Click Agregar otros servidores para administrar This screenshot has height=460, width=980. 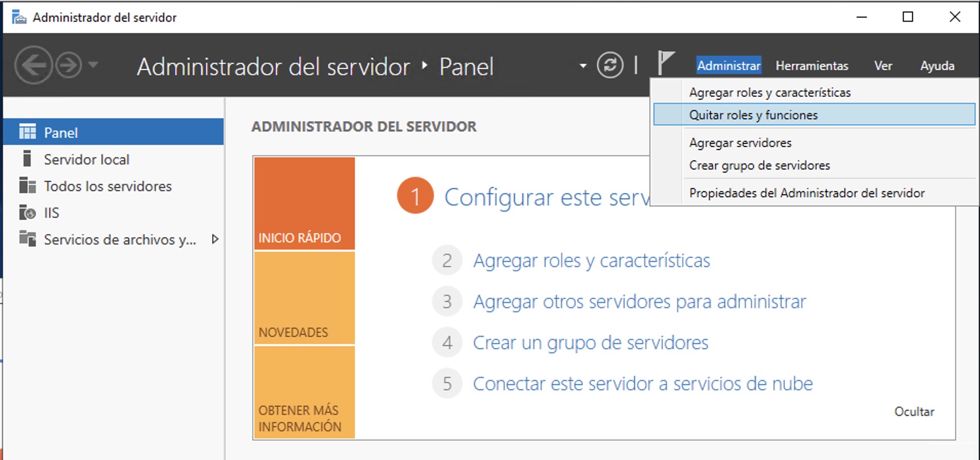[x=639, y=302]
